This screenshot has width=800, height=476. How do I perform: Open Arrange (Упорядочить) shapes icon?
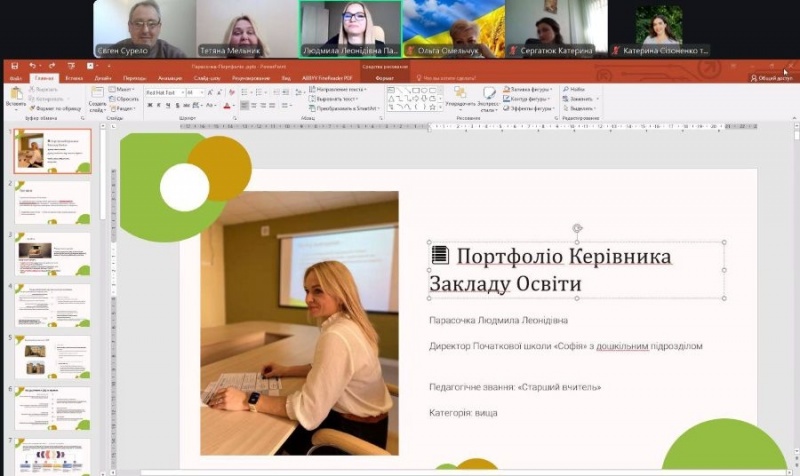[x=460, y=94]
